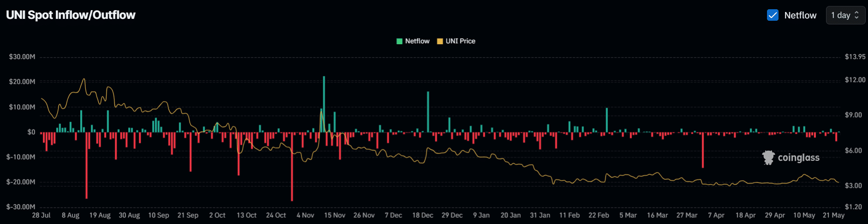Click the 29 Apr date label
This screenshot has height=224, width=868.
coord(775,215)
